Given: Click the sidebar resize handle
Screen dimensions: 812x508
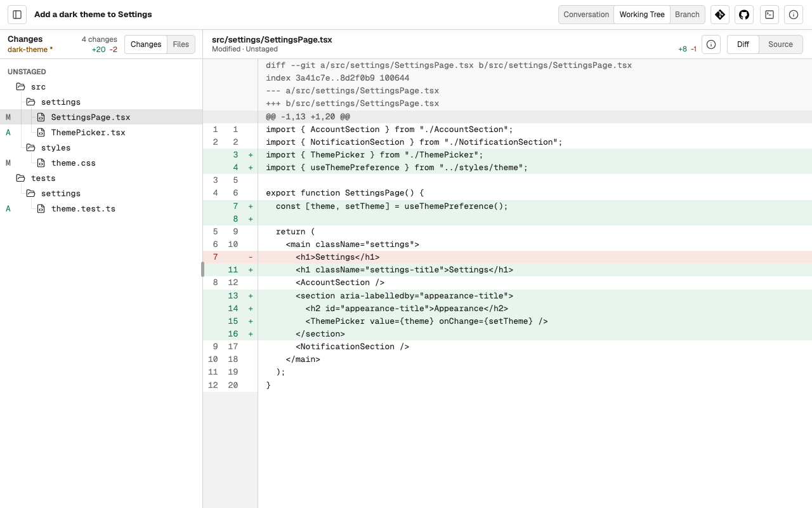Looking at the screenshot, I should point(202,269).
